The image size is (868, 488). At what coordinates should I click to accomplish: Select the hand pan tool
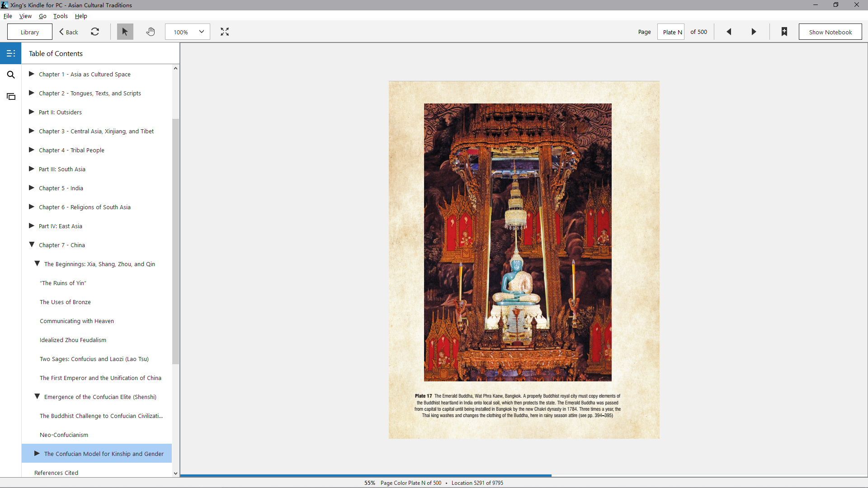coord(151,32)
